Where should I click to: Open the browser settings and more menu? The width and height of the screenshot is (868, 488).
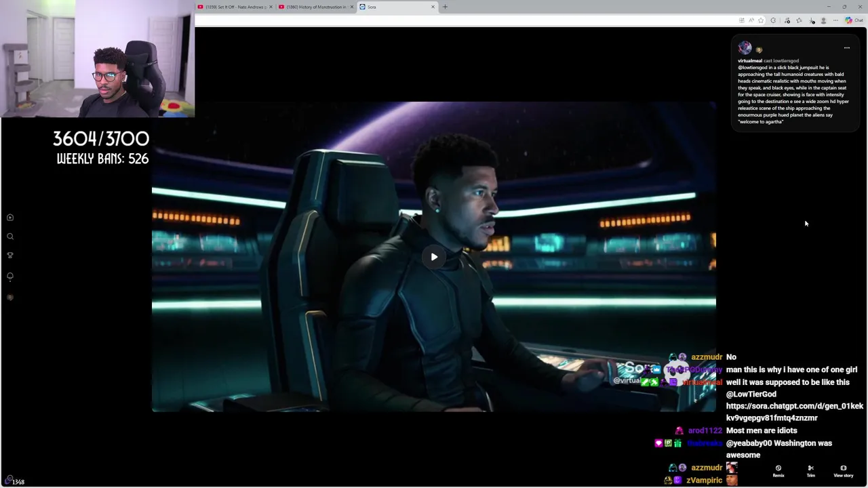point(835,20)
